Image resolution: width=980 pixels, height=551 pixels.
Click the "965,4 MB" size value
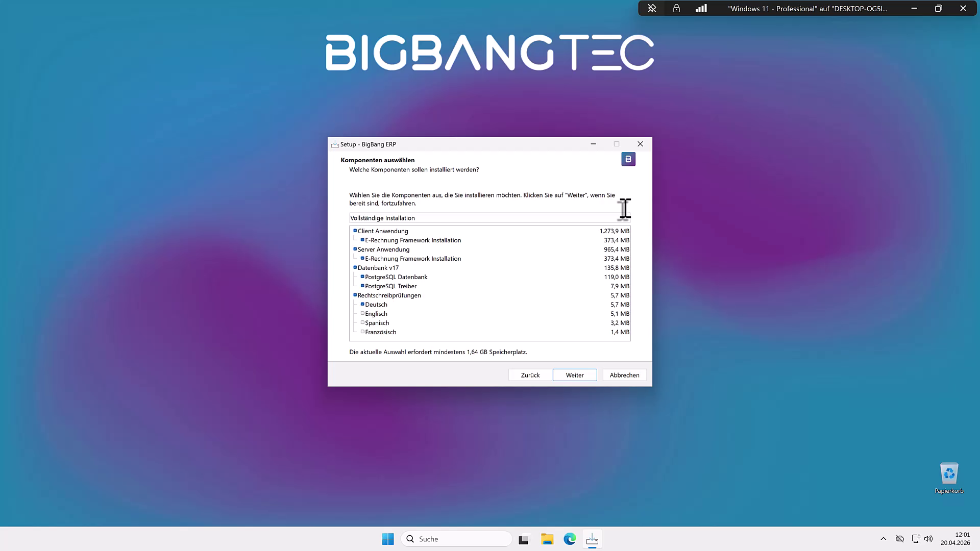pos(617,249)
